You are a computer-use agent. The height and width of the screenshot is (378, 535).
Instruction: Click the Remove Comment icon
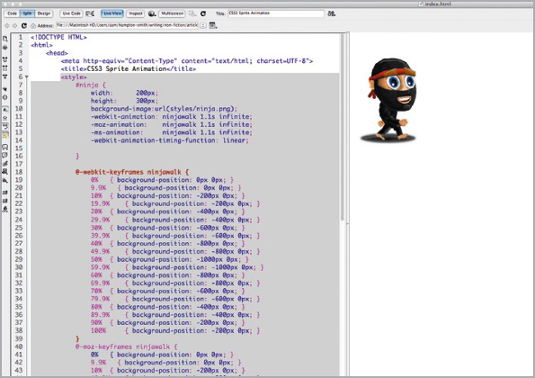pyautogui.click(x=5, y=155)
